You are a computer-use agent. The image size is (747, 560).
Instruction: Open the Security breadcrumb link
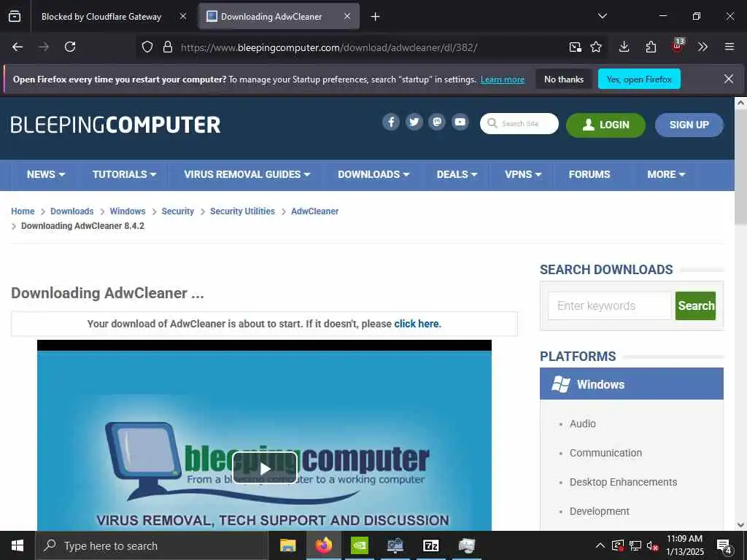point(178,211)
